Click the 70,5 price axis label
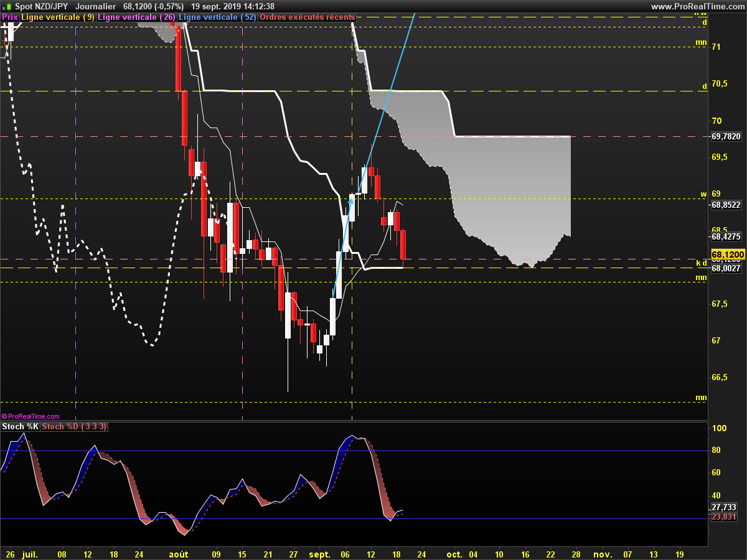Image resolution: width=747 pixels, height=560 pixels. pyautogui.click(x=720, y=83)
